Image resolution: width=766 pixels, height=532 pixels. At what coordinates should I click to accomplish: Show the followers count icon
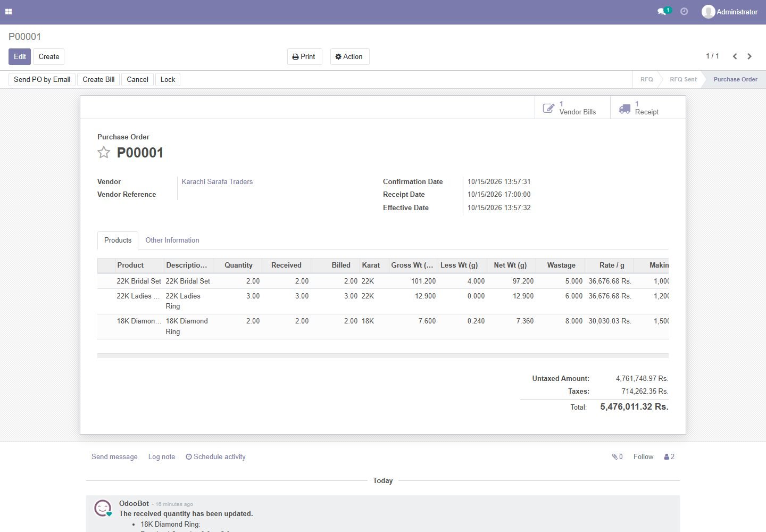pyautogui.click(x=669, y=456)
